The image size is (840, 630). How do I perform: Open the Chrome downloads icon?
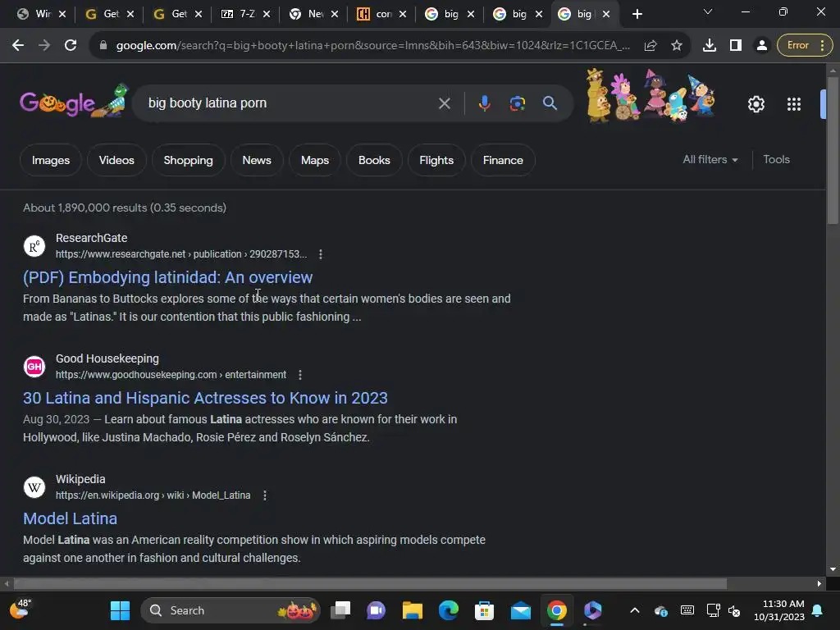click(710, 46)
